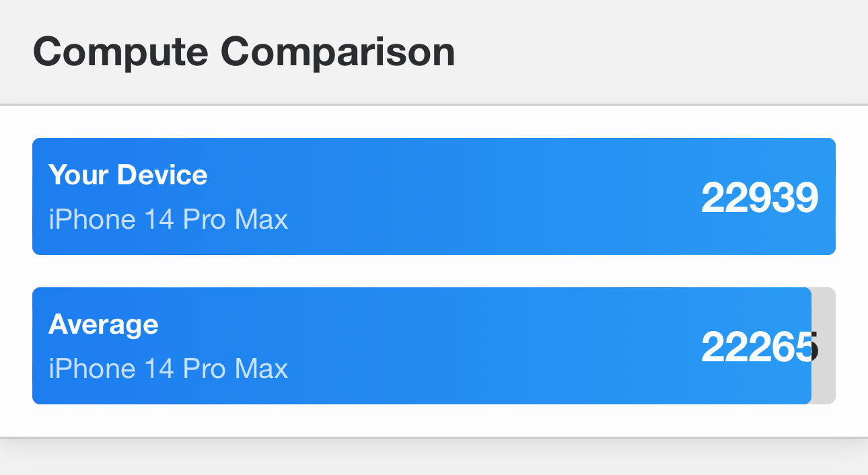Click the empty header area right of title
Viewport: 868px width, 475px height.
[x=659, y=52]
